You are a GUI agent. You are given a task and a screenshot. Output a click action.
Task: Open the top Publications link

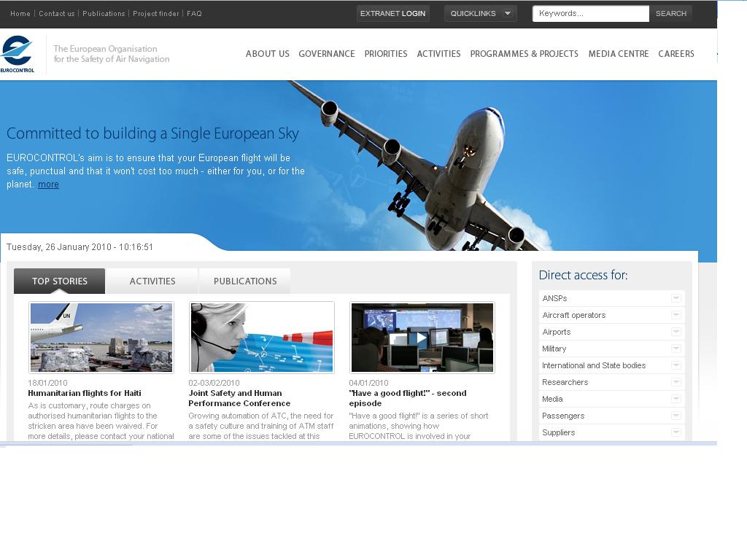pos(104,13)
